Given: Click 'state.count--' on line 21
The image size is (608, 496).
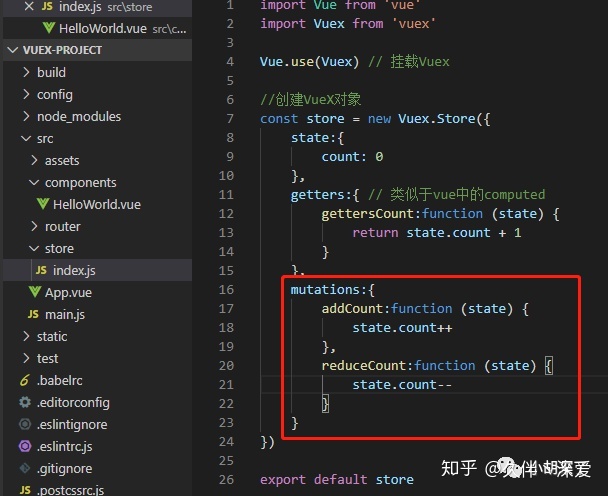Looking at the screenshot, I should pyautogui.click(x=402, y=385).
